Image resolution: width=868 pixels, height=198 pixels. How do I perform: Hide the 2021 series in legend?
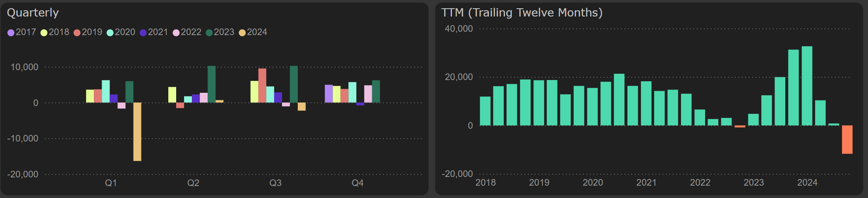(154, 32)
